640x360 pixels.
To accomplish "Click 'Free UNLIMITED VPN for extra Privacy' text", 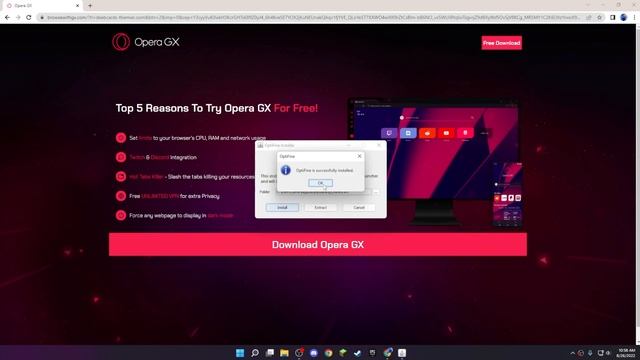I will (174, 196).
